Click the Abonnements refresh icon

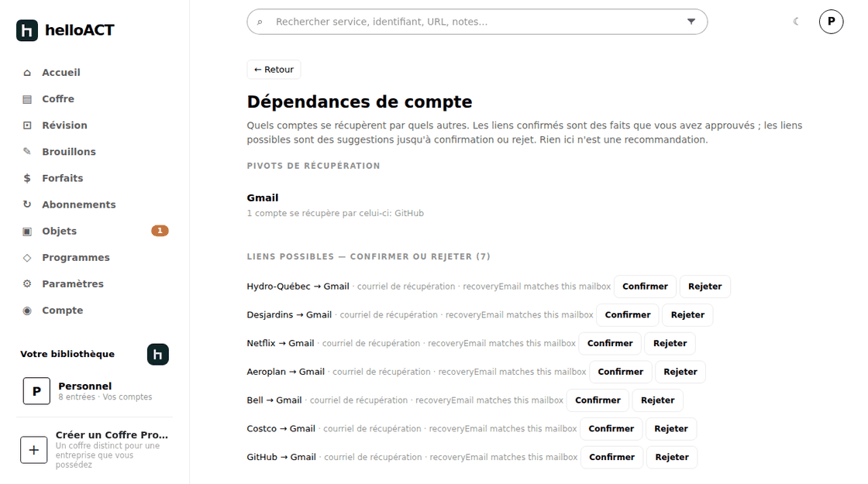[x=27, y=204]
